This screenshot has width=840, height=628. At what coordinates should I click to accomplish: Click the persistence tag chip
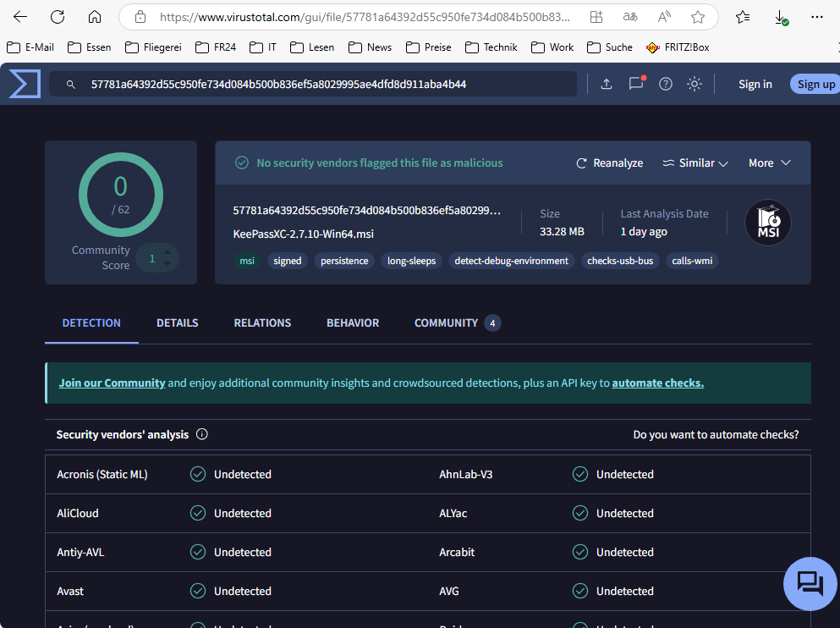(344, 261)
